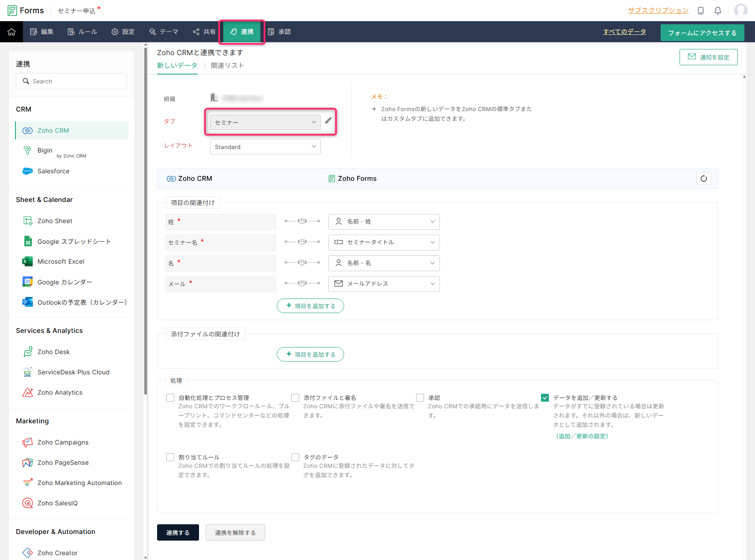Open the notifications bell icon
The image size is (755, 560).
tap(718, 11)
